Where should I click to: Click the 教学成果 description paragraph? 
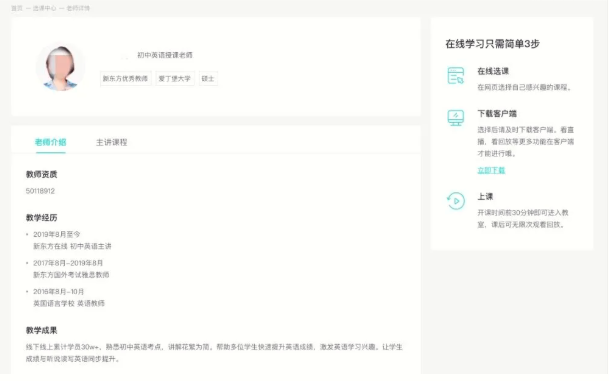tap(214, 353)
